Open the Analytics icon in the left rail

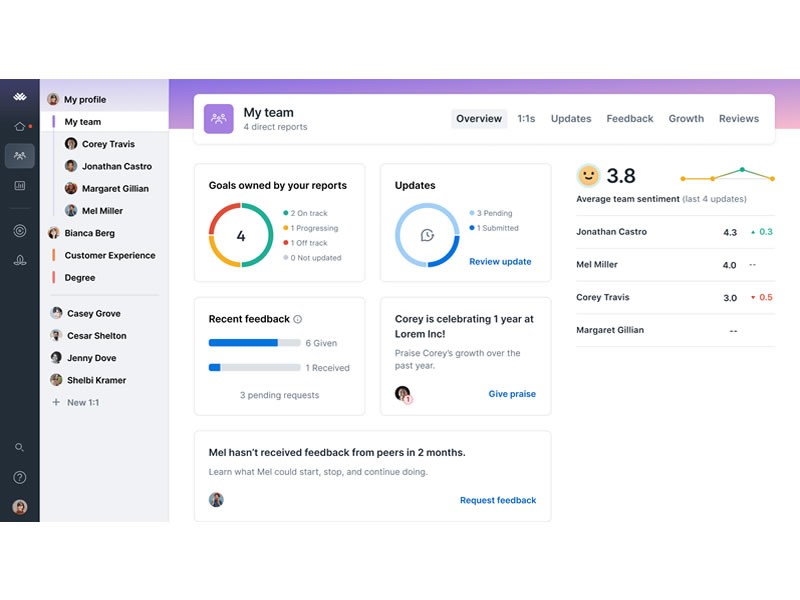(x=19, y=185)
